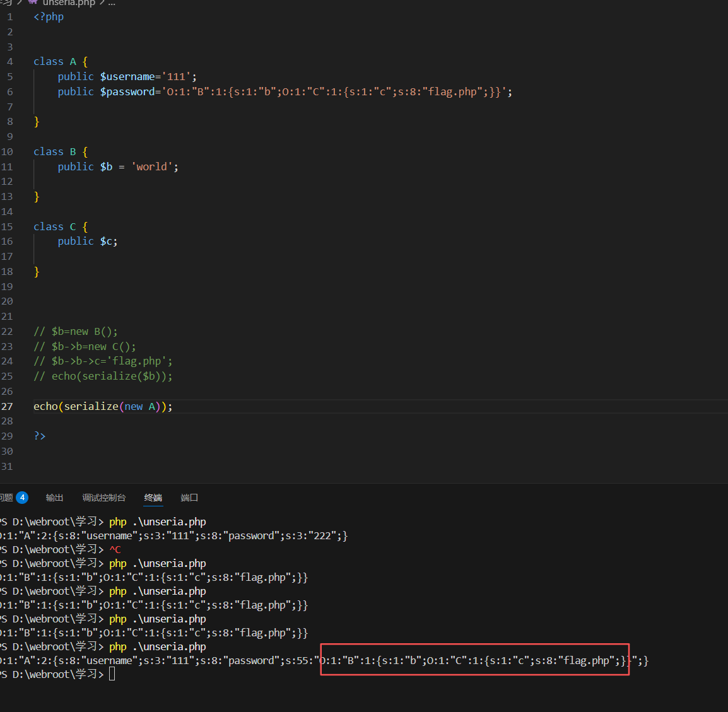Click '<?php' opening tag on line 1

49,16
